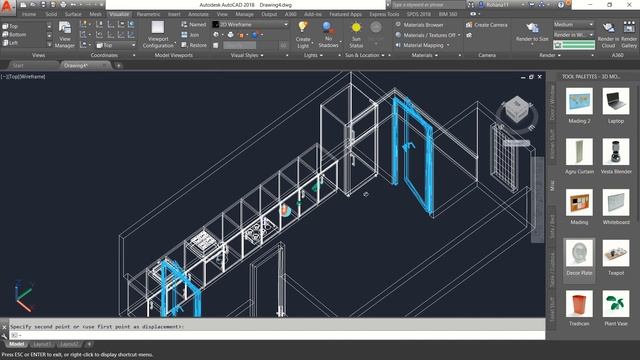Click the quick access Open folder icon

click(x=33, y=4)
